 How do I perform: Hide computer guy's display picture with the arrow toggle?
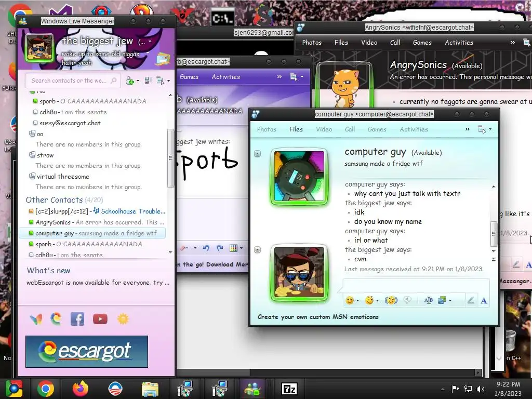tap(258, 154)
